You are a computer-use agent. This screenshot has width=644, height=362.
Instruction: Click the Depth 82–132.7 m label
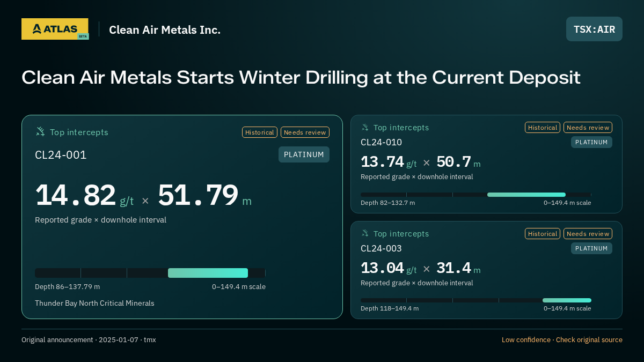click(x=387, y=203)
